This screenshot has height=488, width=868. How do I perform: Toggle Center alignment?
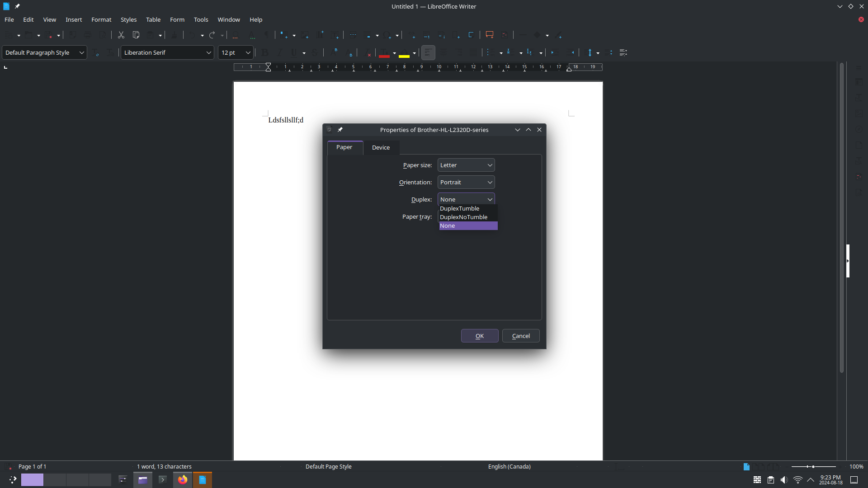point(443,52)
